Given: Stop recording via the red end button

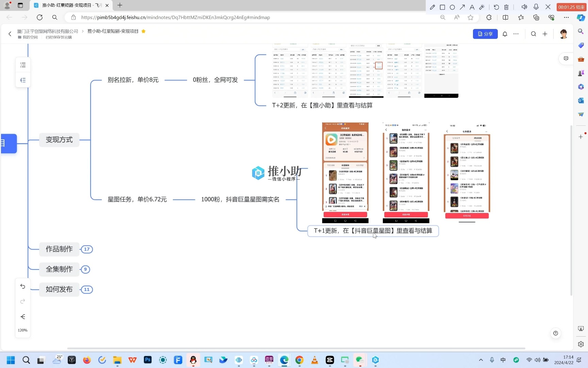Looking at the screenshot, I should (571, 7).
